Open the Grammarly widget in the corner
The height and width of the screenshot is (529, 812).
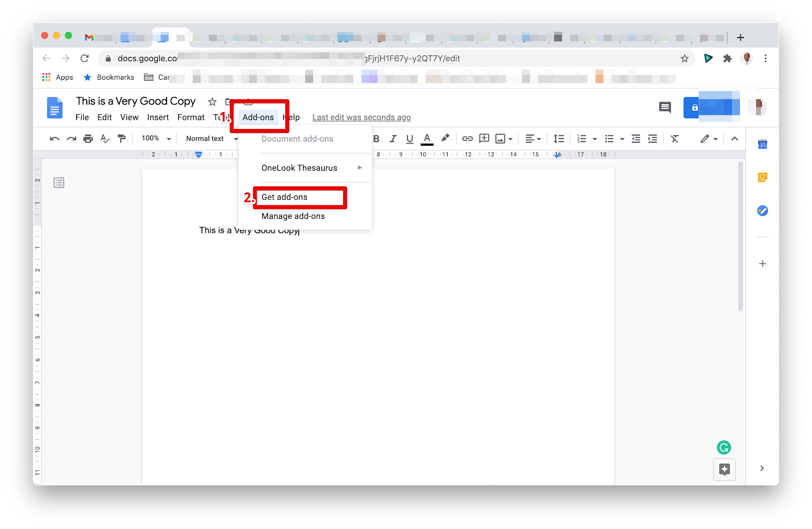[724, 447]
